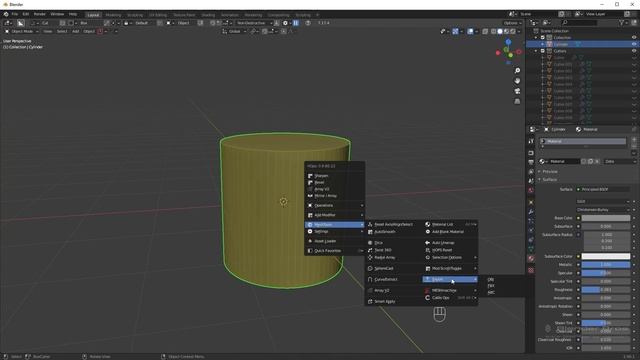Uncheck the Collection exclude checkbox in outliner
The image size is (640, 360).
[x=543, y=38]
